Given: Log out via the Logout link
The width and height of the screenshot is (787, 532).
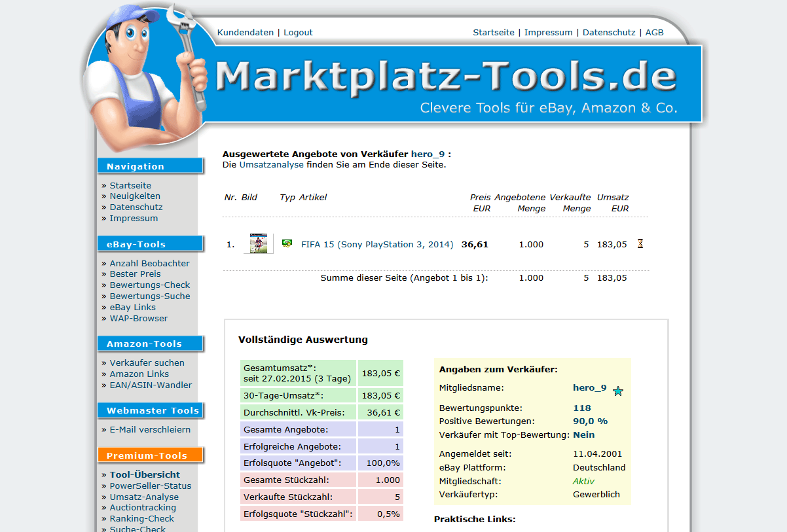Looking at the screenshot, I should (x=298, y=32).
